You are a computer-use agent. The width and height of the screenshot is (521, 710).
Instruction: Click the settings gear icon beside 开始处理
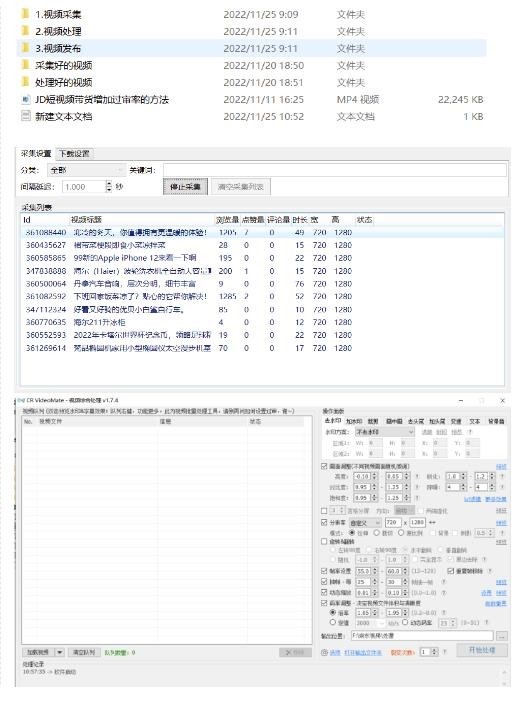point(324,652)
